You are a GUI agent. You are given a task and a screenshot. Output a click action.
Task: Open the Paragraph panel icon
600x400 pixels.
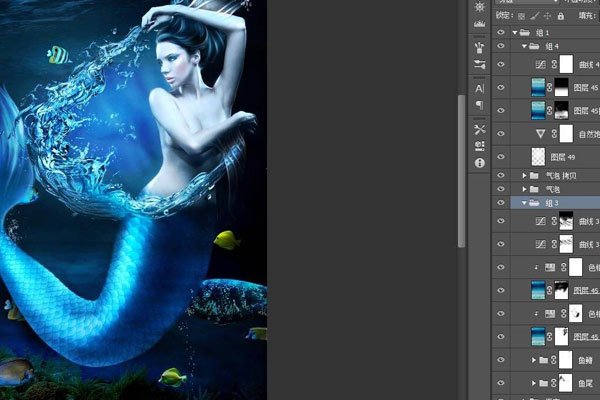click(479, 105)
